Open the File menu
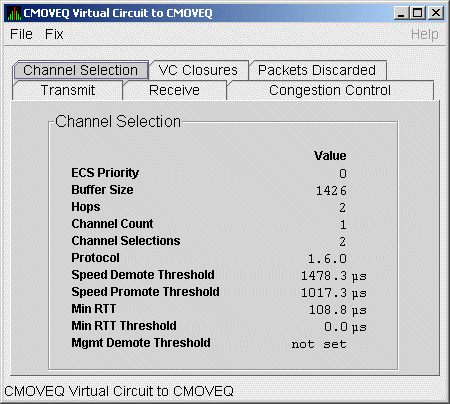This screenshot has height=404, width=450. (x=21, y=34)
